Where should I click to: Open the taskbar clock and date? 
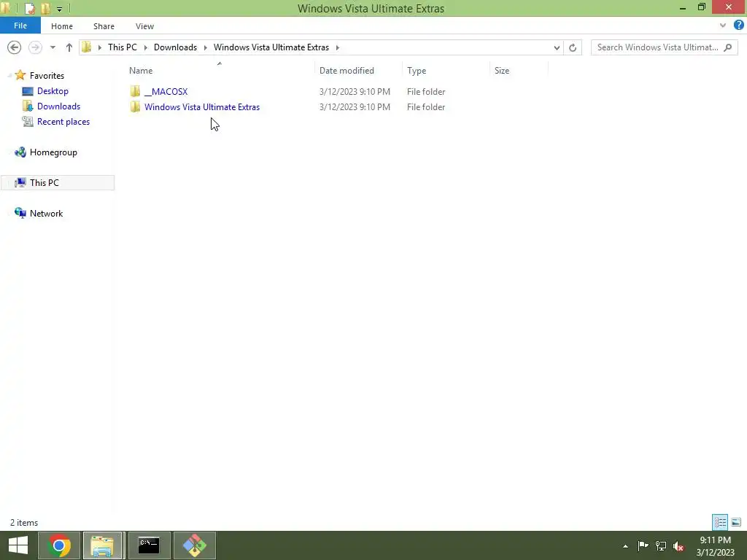716,545
